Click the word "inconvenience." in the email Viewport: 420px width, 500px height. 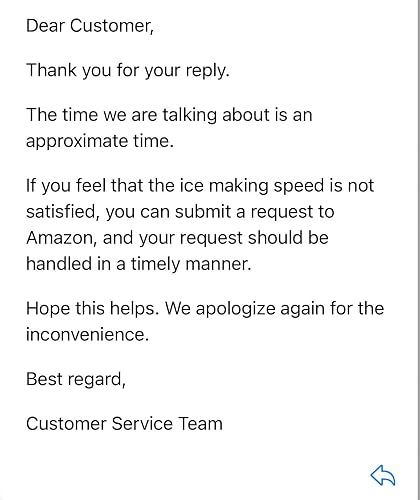pyautogui.click(x=87, y=334)
